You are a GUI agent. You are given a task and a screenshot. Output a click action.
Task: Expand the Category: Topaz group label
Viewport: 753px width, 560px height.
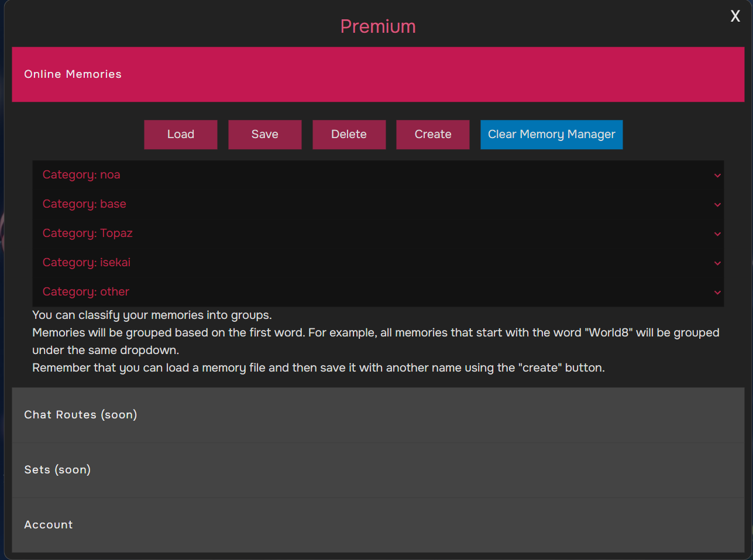pyautogui.click(x=88, y=233)
